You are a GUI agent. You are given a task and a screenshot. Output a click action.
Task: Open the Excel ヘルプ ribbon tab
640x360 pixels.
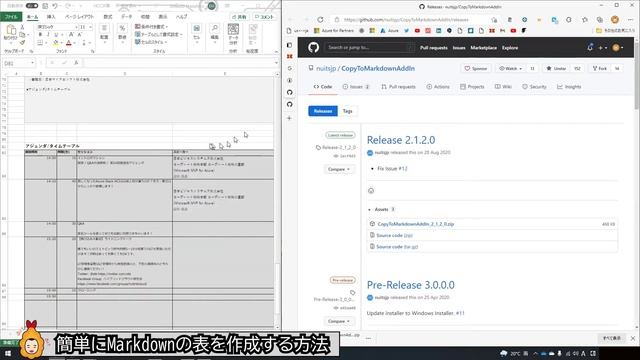click(x=181, y=17)
